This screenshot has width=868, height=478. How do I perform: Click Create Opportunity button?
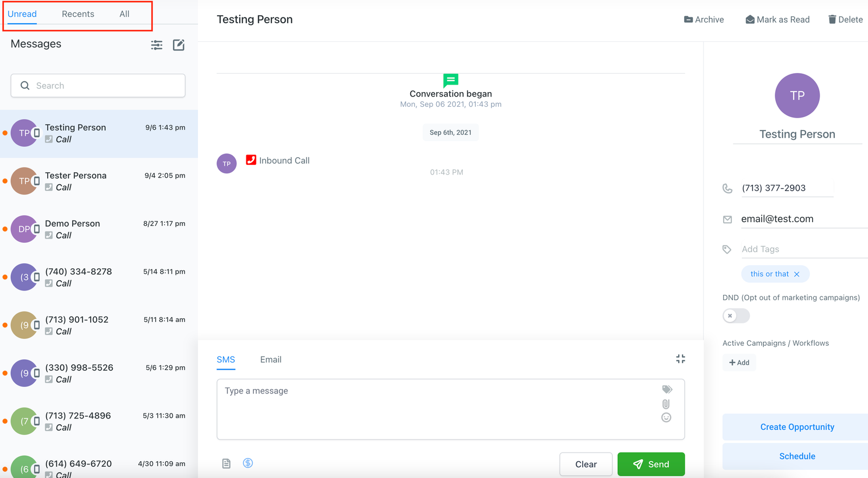796,427
